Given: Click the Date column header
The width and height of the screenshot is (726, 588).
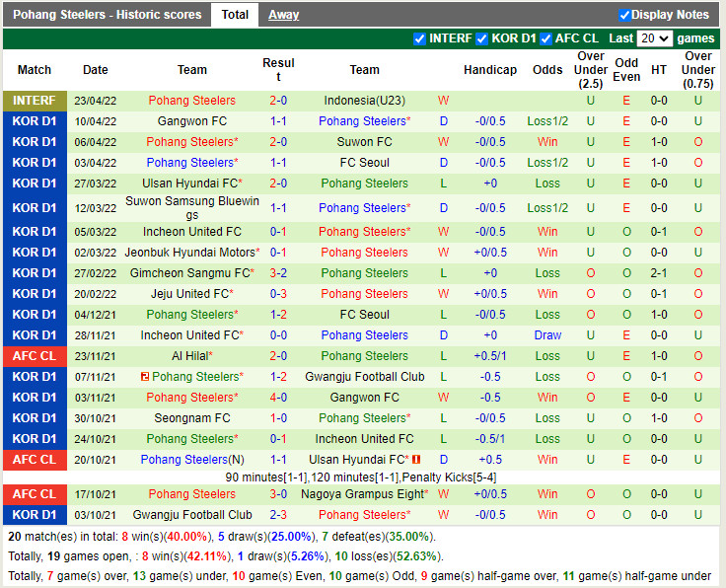Looking at the screenshot, I should point(96,70).
